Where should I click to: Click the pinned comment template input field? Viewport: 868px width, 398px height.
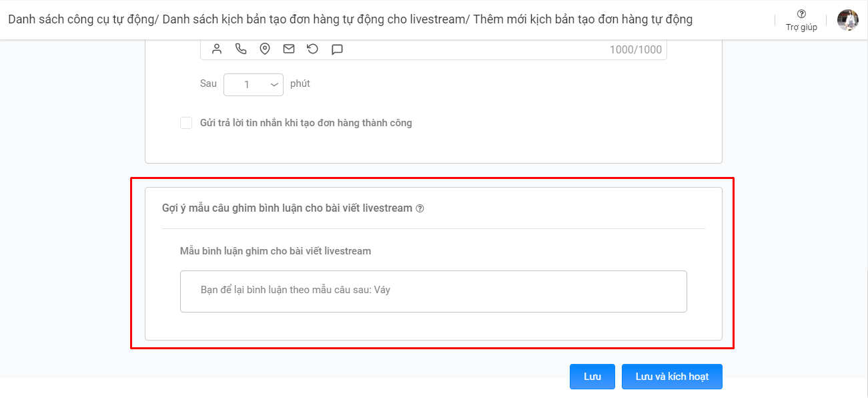pos(433,290)
